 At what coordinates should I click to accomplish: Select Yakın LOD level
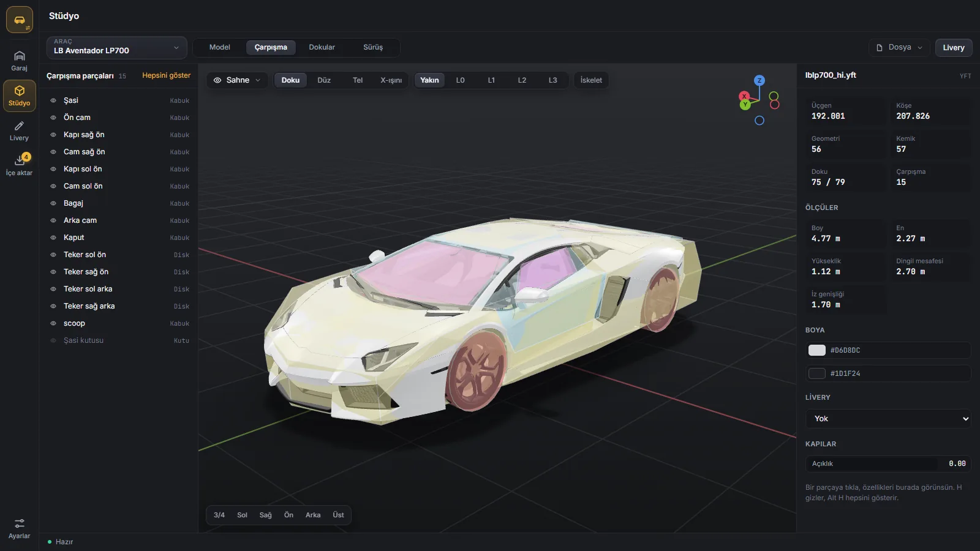(429, 80)
